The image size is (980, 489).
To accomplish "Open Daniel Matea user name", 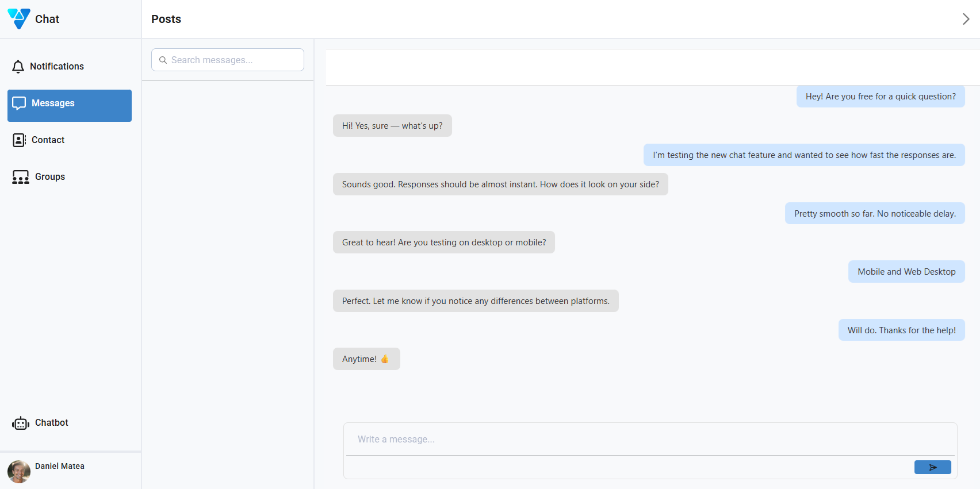I will [x=60, y=466].
